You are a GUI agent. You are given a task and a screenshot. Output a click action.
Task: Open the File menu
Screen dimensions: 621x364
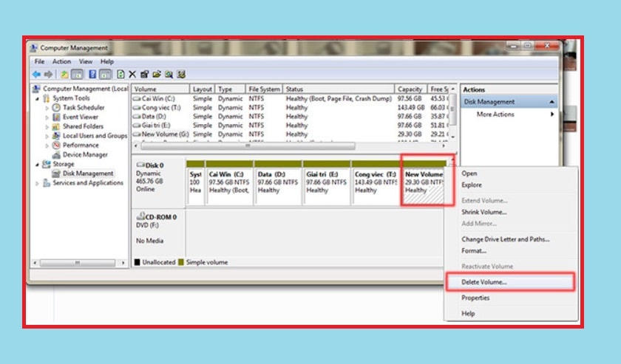pos(40,62)
